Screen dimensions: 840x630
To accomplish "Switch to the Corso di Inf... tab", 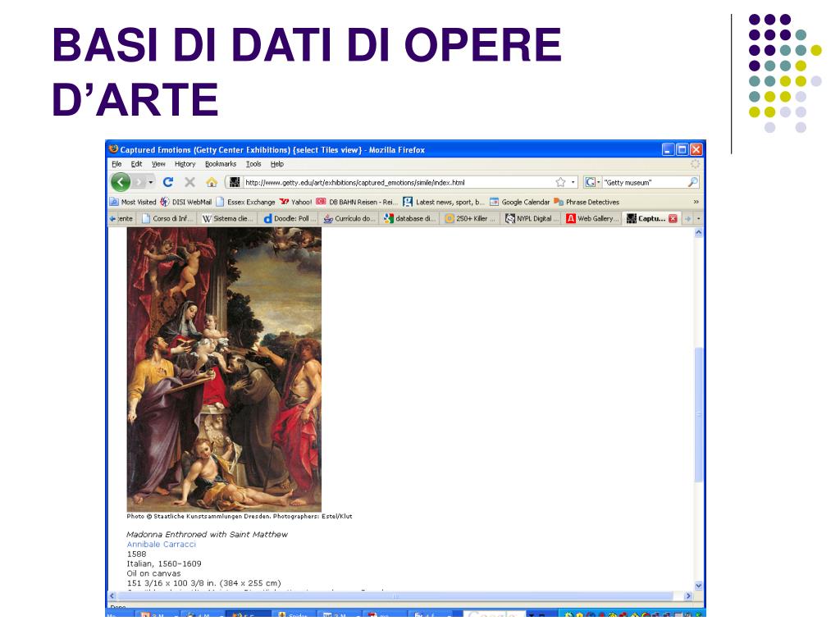I will point(167,218).
